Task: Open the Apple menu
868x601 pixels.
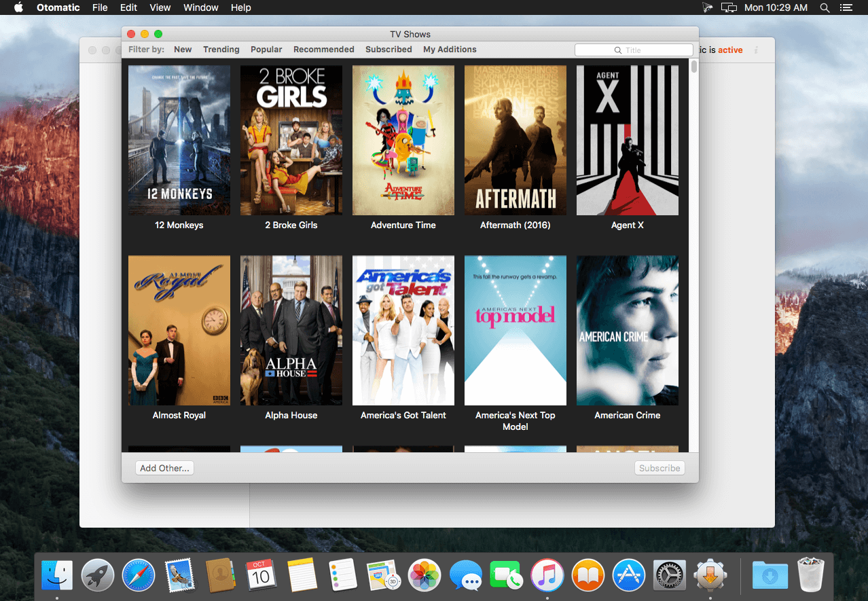Action: click(x=18, y=7)
